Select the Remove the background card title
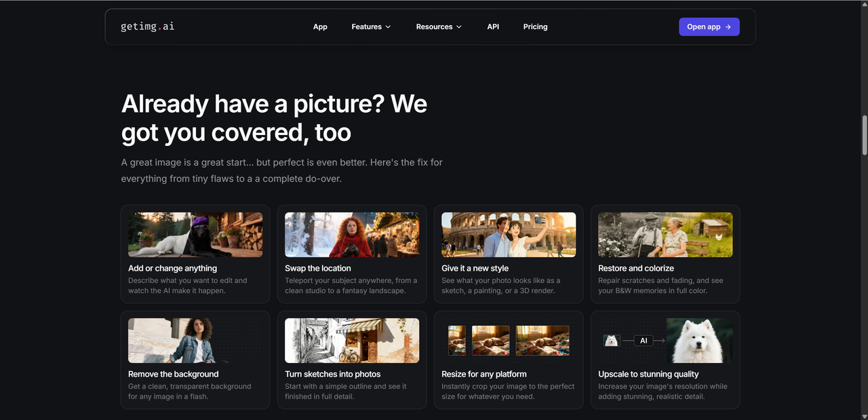The image size is (868, 420). tap(173, 375)
